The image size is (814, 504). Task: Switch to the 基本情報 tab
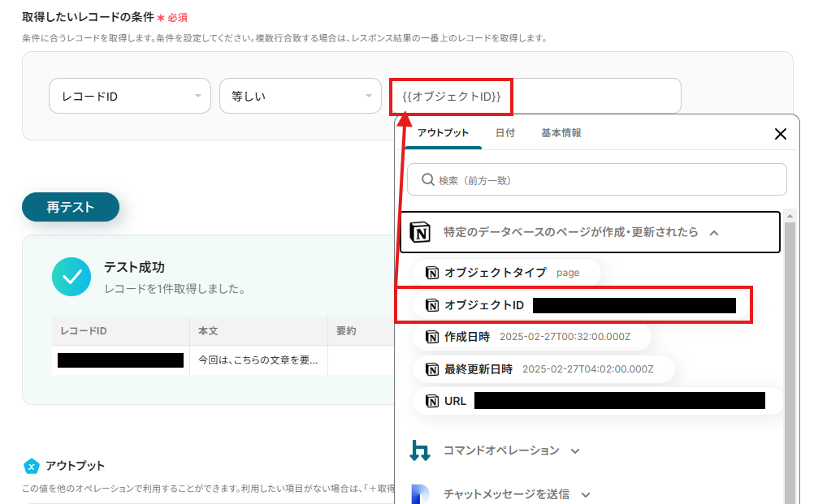coord(561,133)
